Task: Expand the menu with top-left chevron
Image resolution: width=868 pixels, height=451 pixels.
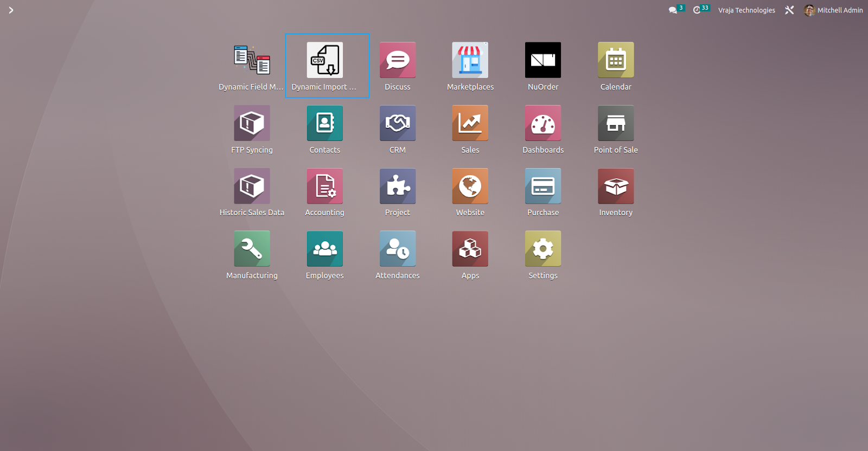Action: coord(11,10)
